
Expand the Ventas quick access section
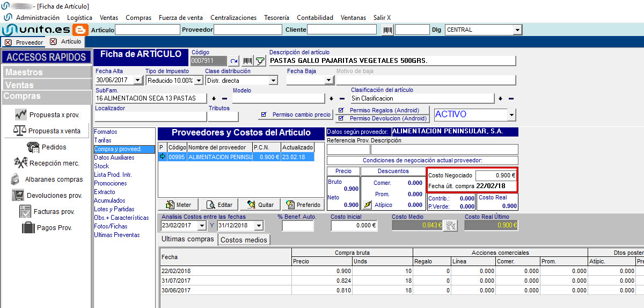click(46, 85)
